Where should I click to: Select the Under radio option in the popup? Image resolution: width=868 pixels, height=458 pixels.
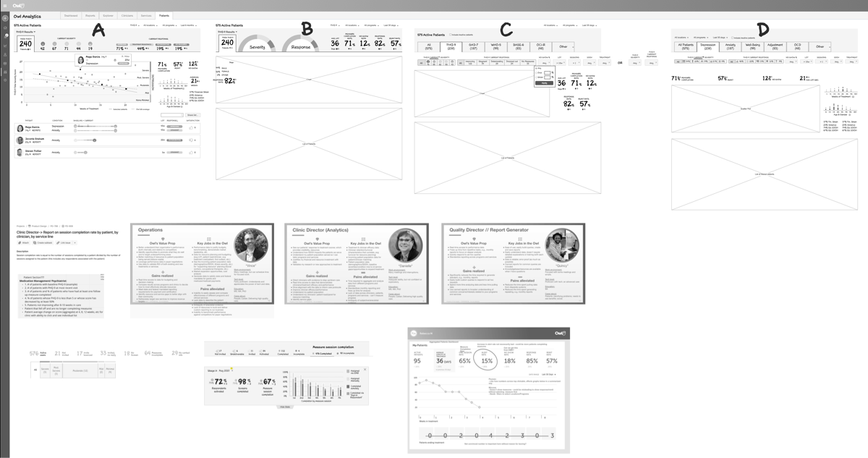point(536,77)
